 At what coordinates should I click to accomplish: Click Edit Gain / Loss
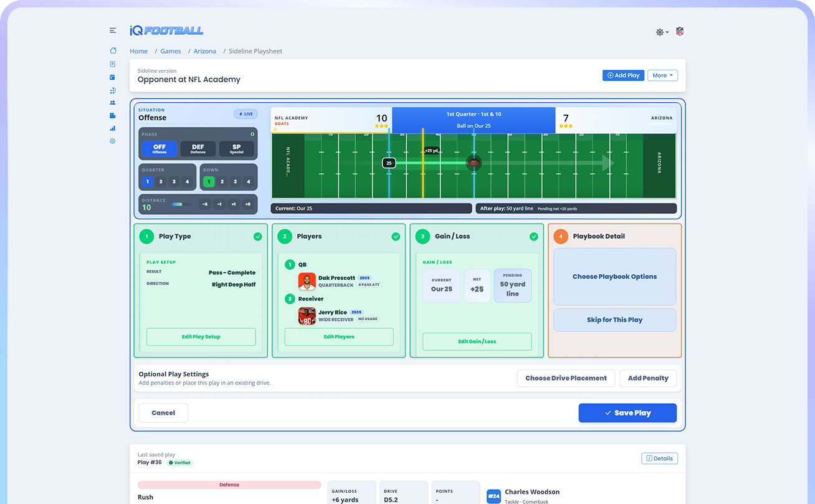tap(477, 341)
